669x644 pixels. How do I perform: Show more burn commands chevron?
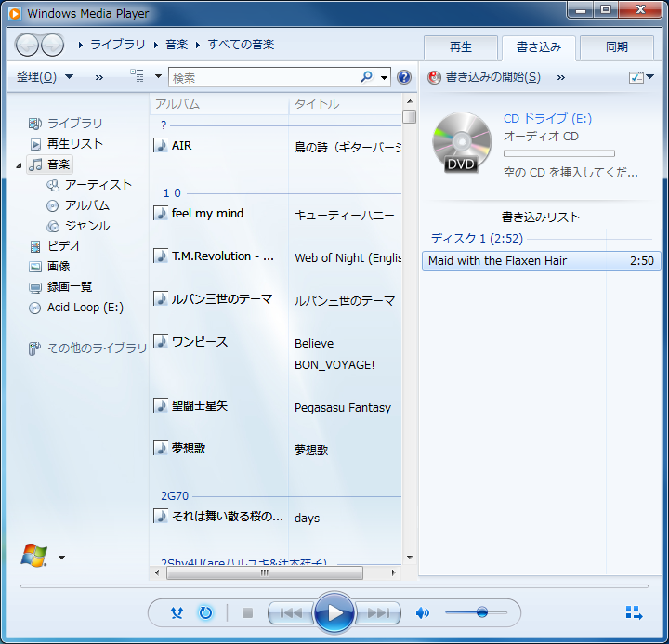560,78
